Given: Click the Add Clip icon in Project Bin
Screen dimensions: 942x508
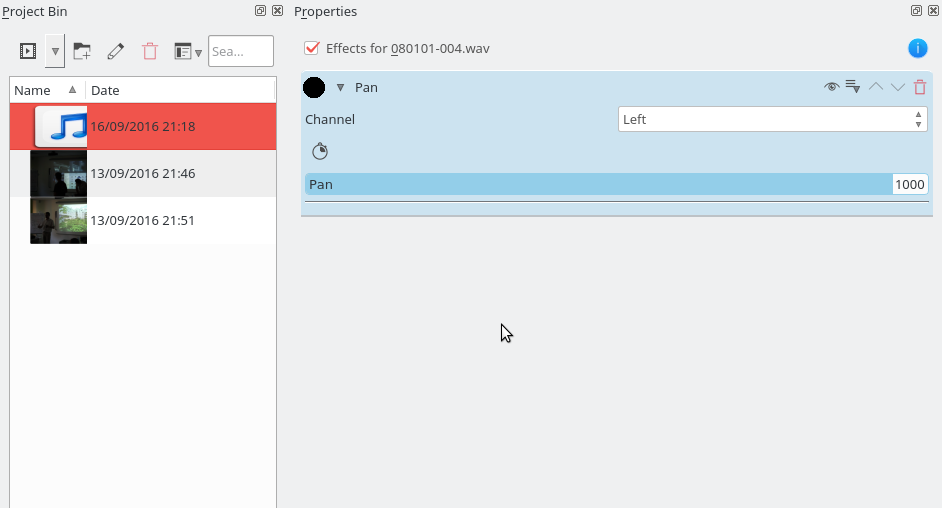Looking at the screenshot, I should tap(28, 51).
